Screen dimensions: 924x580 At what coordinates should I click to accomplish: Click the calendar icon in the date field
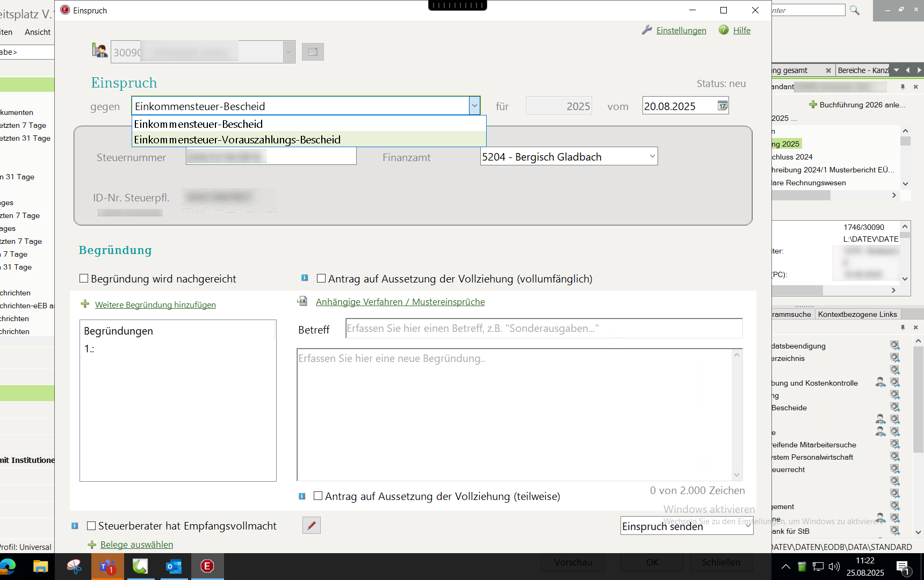[723, 106]
